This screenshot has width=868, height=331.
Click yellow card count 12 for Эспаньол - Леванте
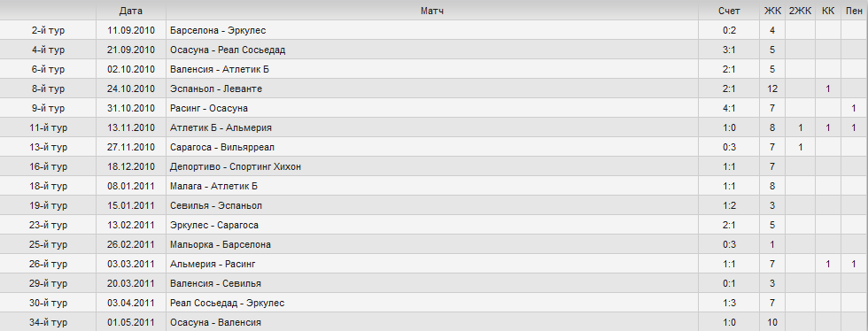click(x=772, y=89)
